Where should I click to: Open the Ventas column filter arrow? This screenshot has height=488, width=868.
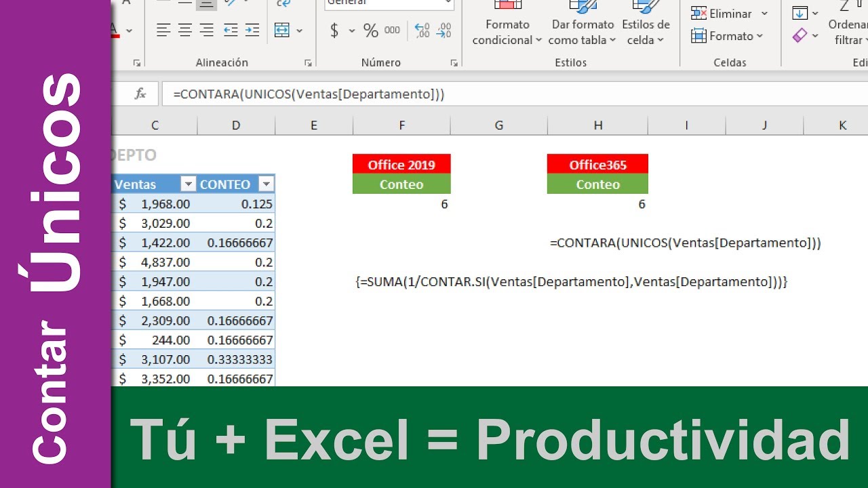[189, 184]
